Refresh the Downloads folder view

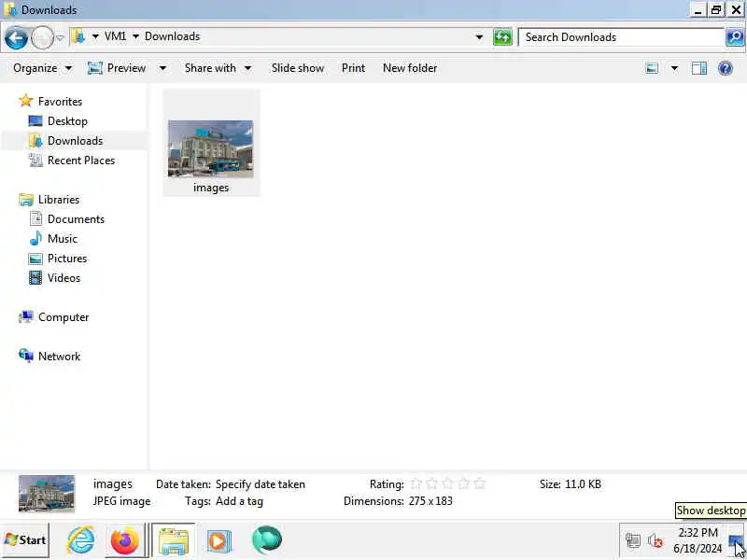coord(502,37)
